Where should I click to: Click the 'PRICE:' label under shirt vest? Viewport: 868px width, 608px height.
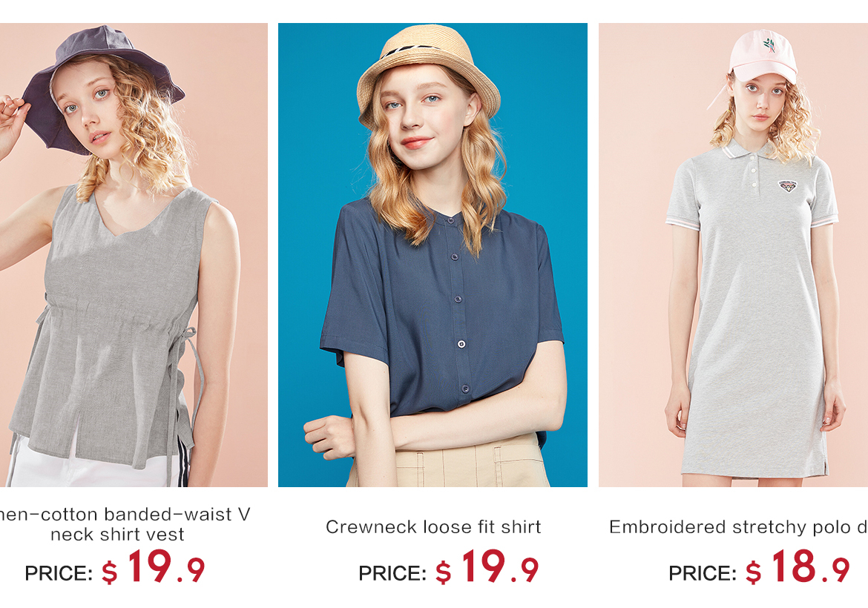coord(59,574)
